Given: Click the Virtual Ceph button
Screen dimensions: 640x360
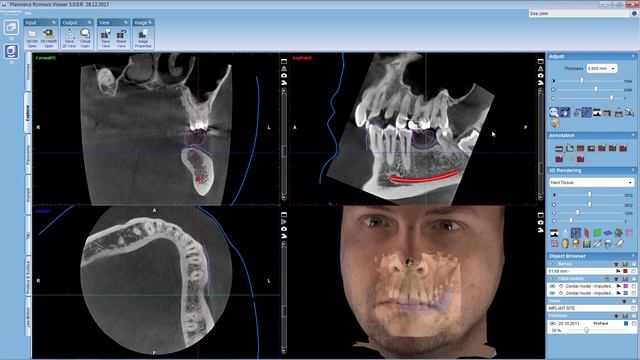Looking at the screenshot, I should (x=85, y=38).
